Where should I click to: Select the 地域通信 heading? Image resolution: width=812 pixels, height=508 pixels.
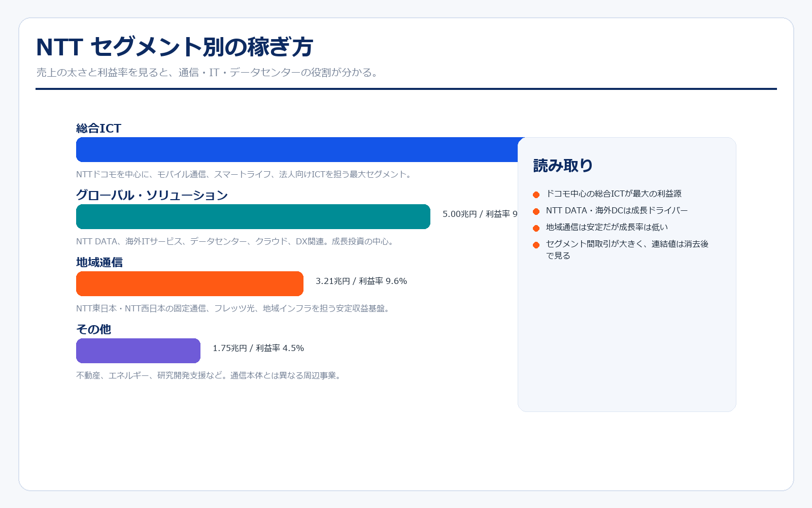tap(99, 262)
